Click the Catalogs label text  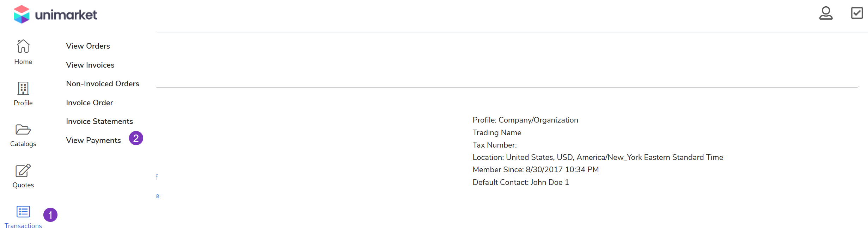(23, 144)
